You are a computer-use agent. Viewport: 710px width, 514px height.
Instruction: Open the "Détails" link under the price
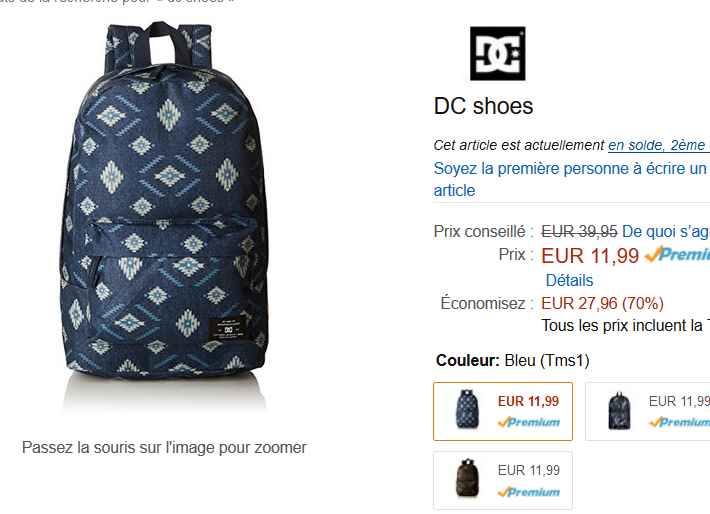[569, 280]
